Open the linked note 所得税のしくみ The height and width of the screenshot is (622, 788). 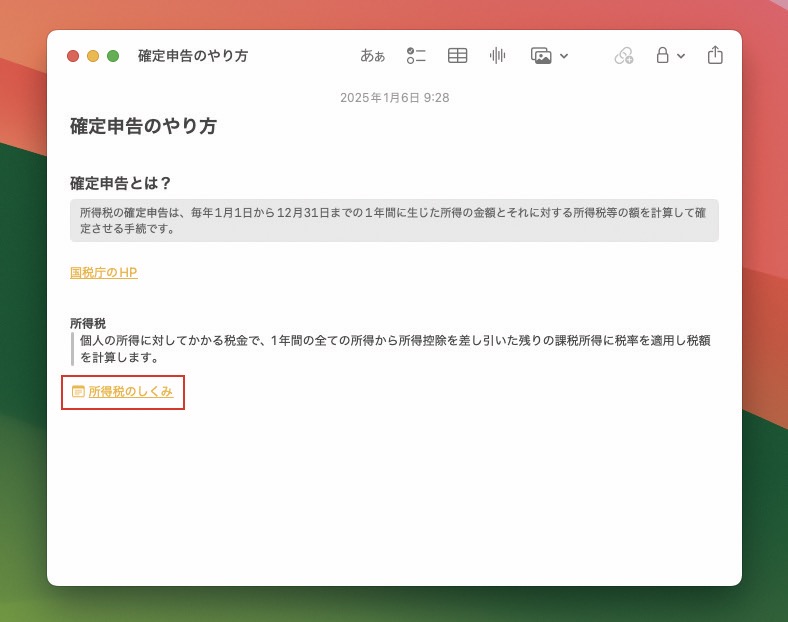(131, 391)
